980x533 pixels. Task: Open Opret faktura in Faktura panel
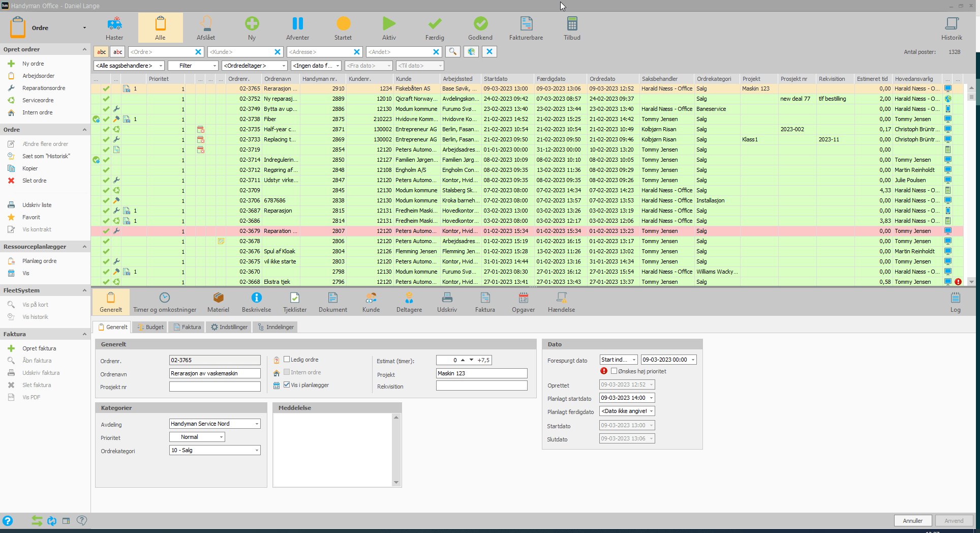pyautogui.click(x=39, y=348)
